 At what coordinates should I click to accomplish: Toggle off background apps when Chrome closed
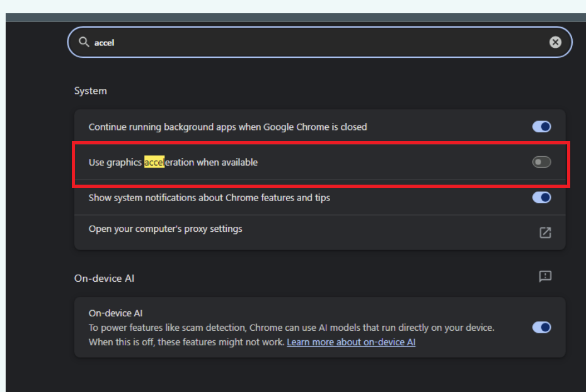[541, 127]
